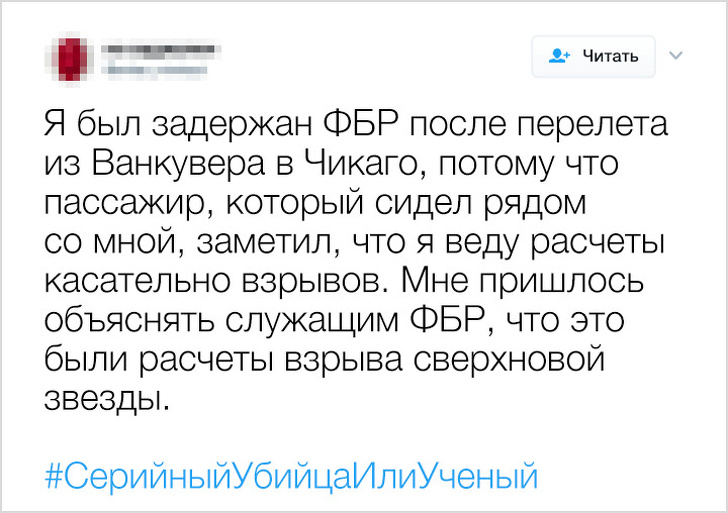The image size is (728, 513).
Task: Click the word пришлось in tweet
Action: (594, 280)
